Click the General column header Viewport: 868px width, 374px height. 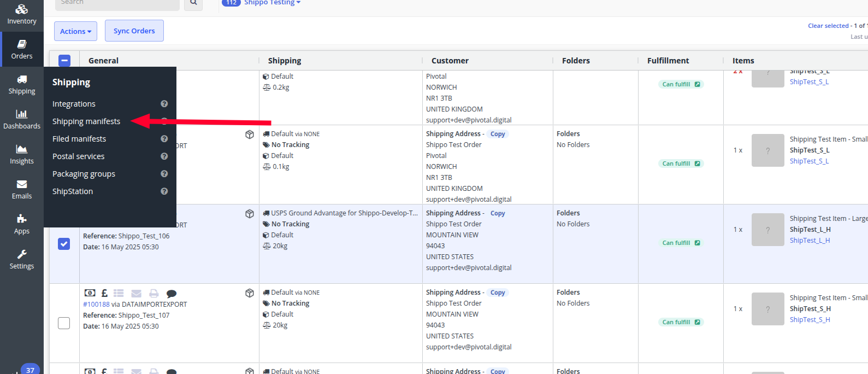pos(103,61)
